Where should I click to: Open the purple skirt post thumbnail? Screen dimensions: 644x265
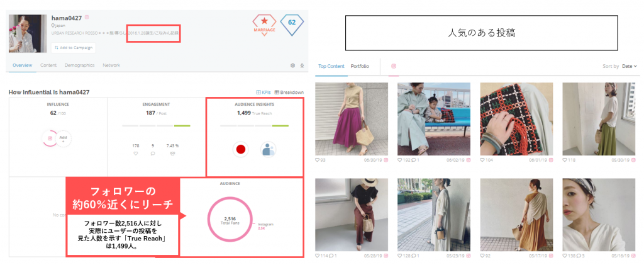pyautogui.click(x=352, y=119)
